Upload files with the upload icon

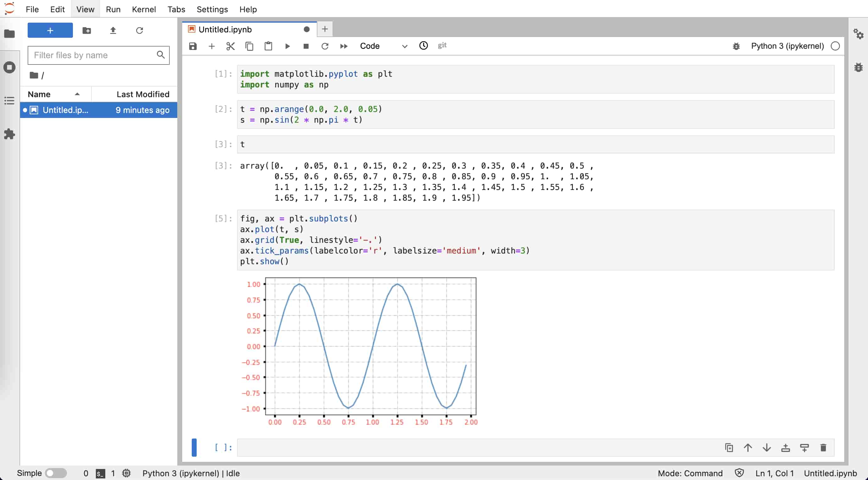point(113,31)
